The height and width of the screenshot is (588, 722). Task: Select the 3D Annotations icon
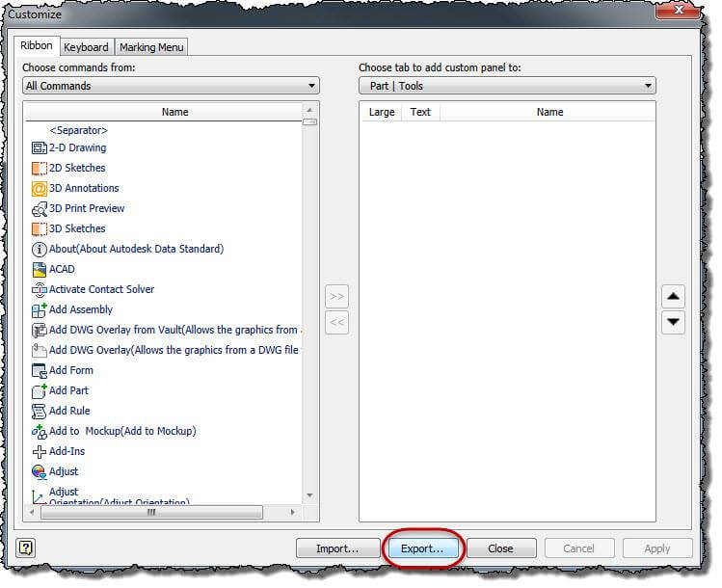[x=40, y=189]
